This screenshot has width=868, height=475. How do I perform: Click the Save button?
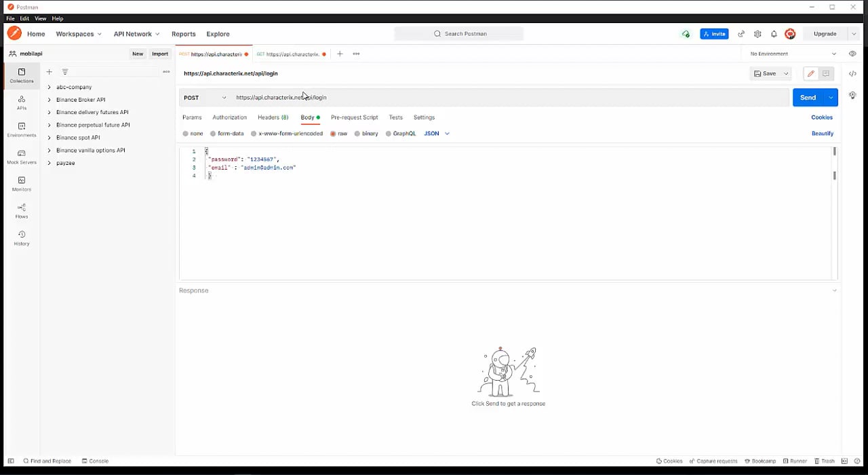click(765, 73)
